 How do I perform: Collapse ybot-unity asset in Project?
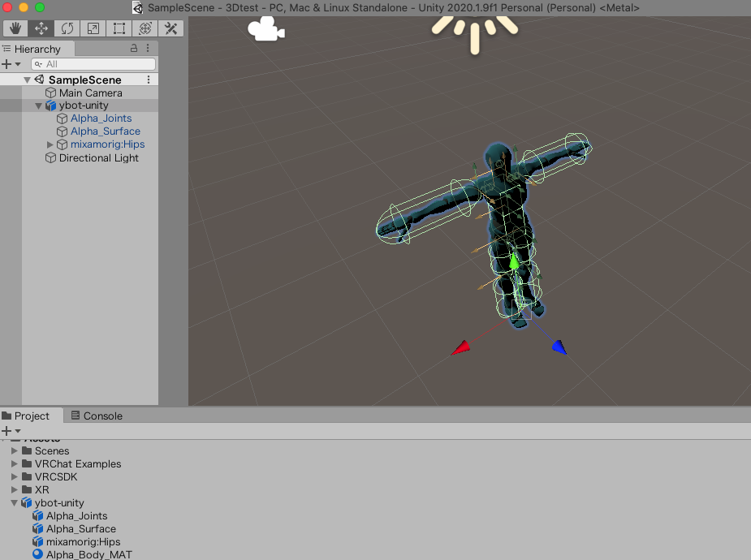pos(15,503)
